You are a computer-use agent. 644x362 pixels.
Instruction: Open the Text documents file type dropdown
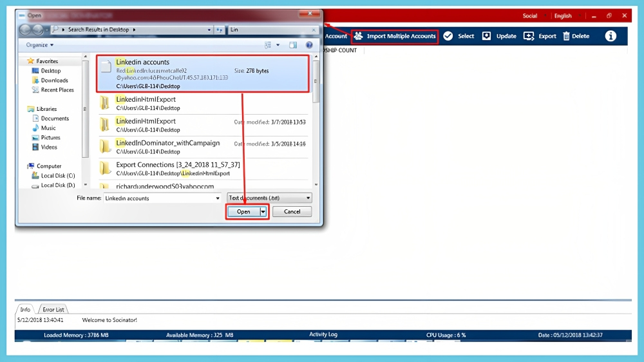click(x=269, y=198)
